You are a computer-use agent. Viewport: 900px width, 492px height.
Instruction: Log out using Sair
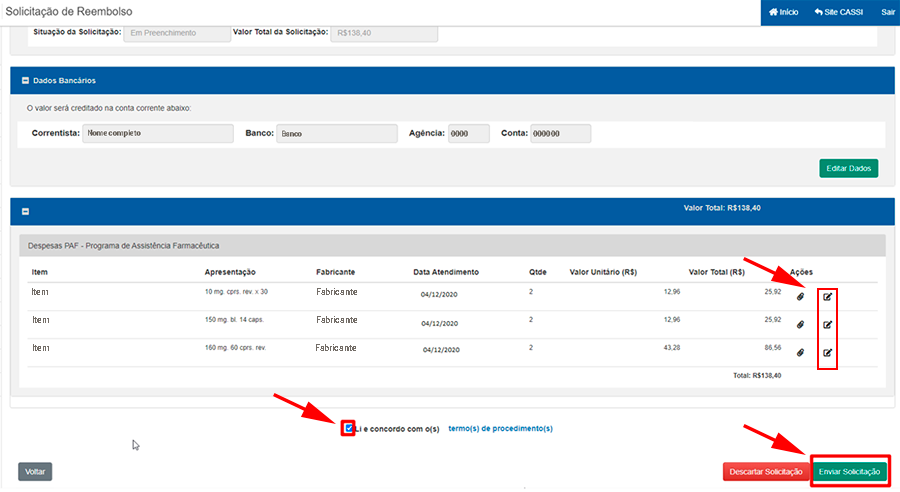click(x=888, y=12)
